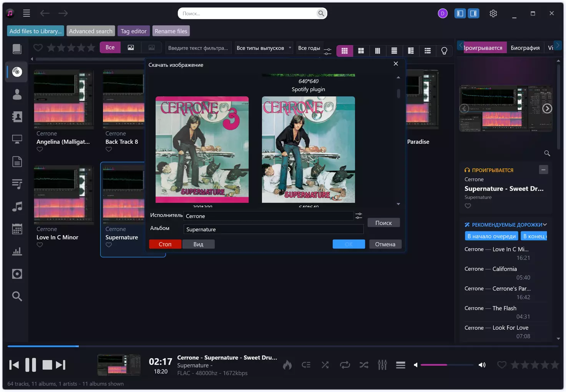Open the playlists icon in the sidebar
This screenshot has height=392, width=566.
pos(17,184)
